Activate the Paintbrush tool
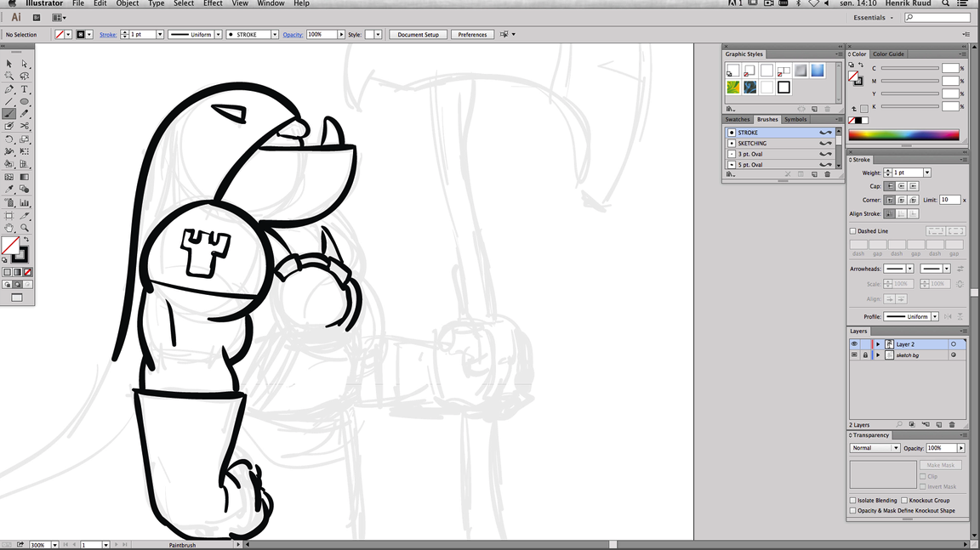980x550 pixels. [9, 114]
